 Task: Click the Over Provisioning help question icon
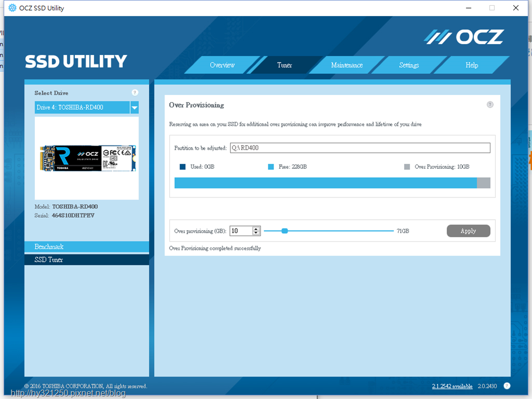click(490, 104)
